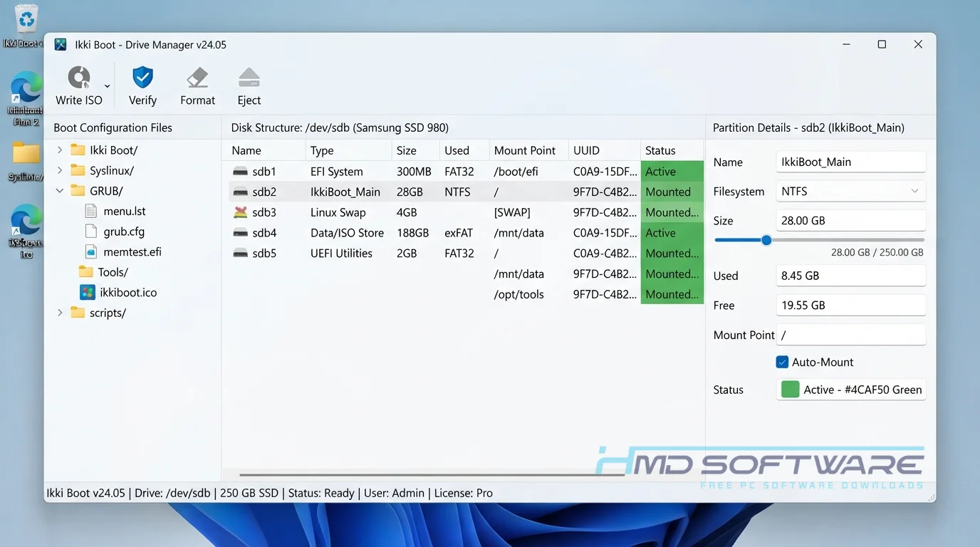Select the memtest.efi file icon
This screenshot has width=980, height=547.
pos(90,251)
